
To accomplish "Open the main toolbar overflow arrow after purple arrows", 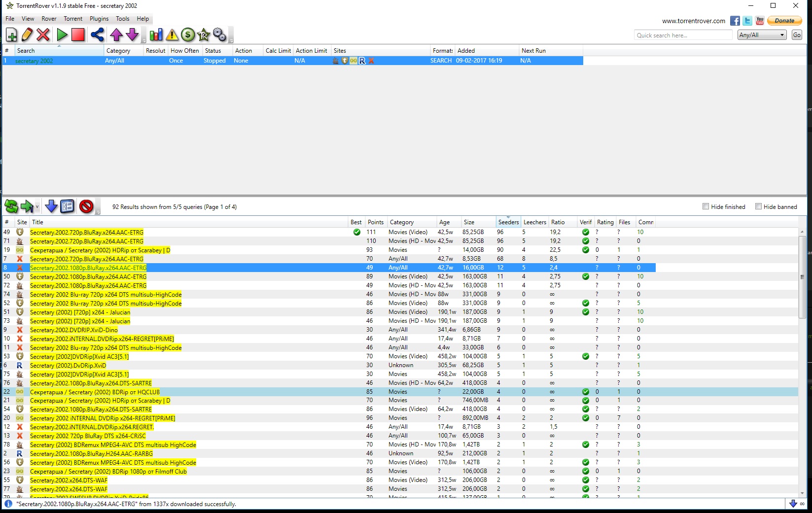I will (144, 40).
